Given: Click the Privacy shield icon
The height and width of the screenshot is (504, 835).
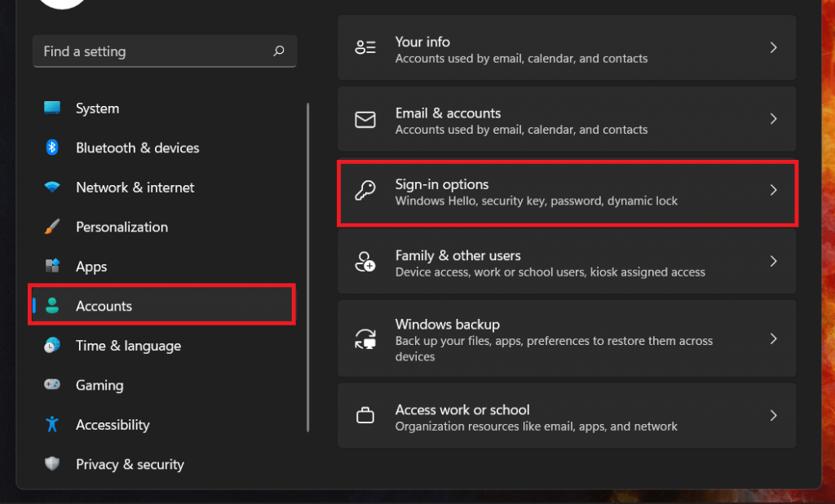Looking at the screenshot, I should click(52, 463).
